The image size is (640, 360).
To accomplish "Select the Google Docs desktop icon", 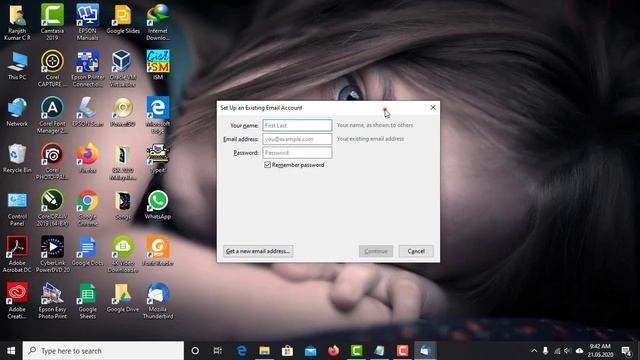I will pos(87,251).
